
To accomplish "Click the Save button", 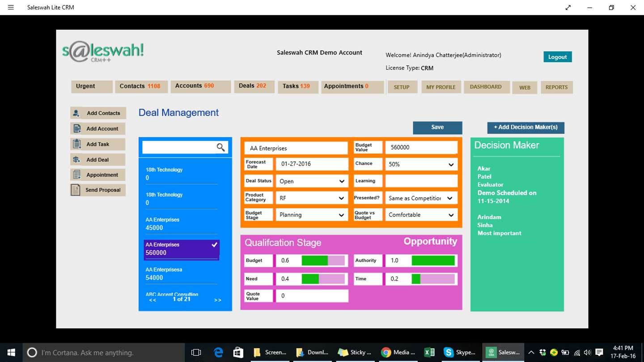I will (x=437, y=127).
